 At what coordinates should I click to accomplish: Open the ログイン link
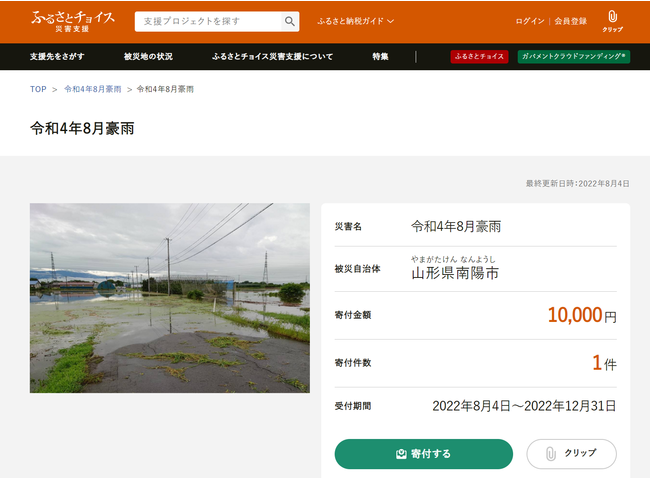[530, 21]
